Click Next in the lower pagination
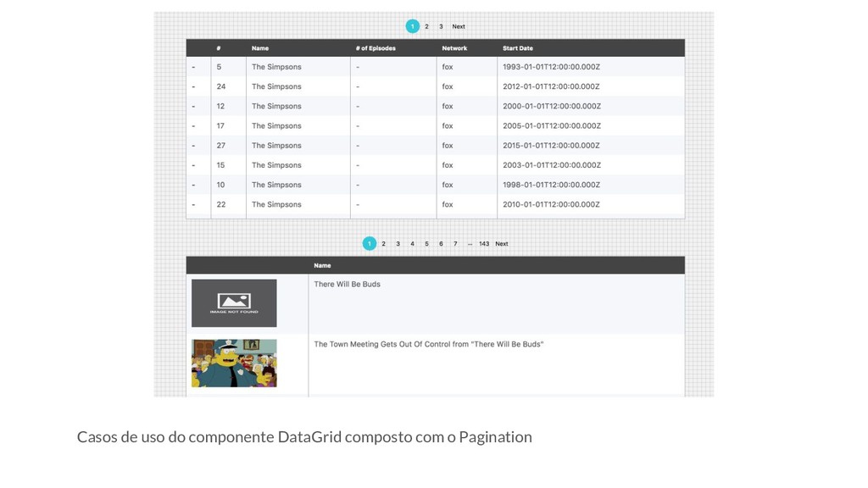 [502, 244]
